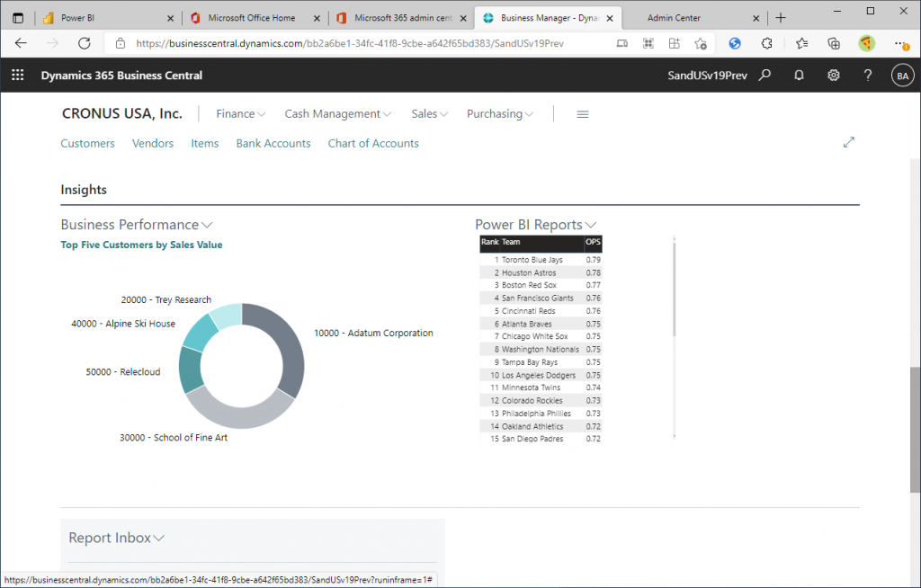Select the Business Manager browser tab

coord(549,18)
